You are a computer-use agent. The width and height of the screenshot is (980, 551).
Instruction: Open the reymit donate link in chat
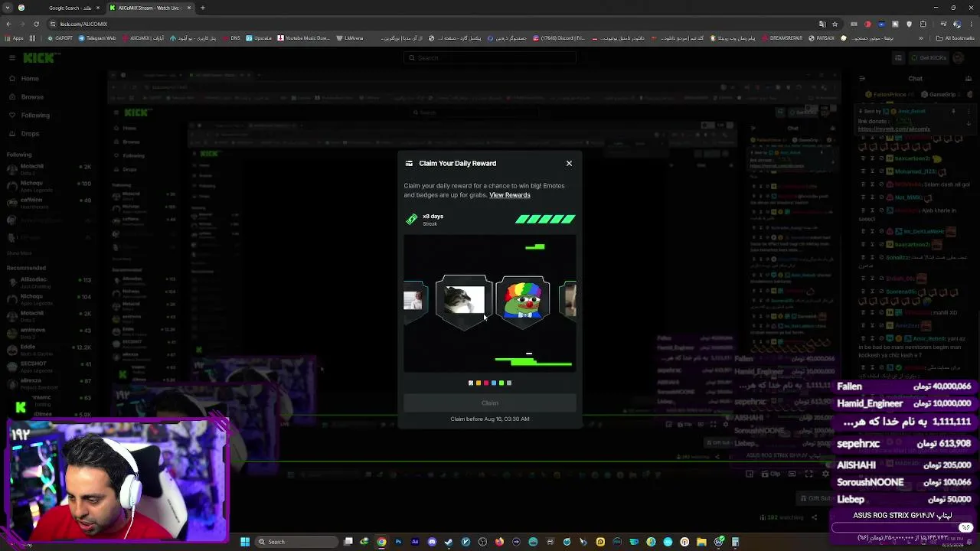point(894,129)
